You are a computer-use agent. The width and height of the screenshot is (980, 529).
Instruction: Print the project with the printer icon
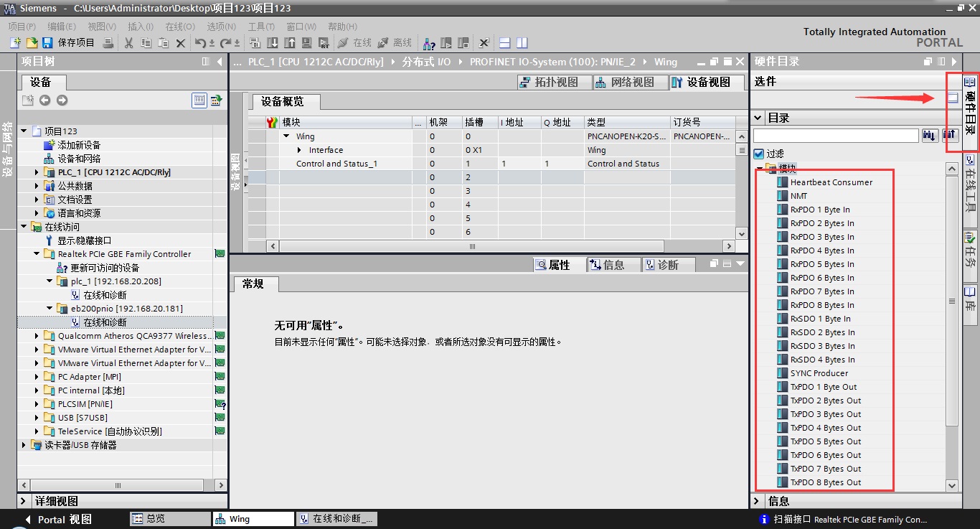click(108, 43)
